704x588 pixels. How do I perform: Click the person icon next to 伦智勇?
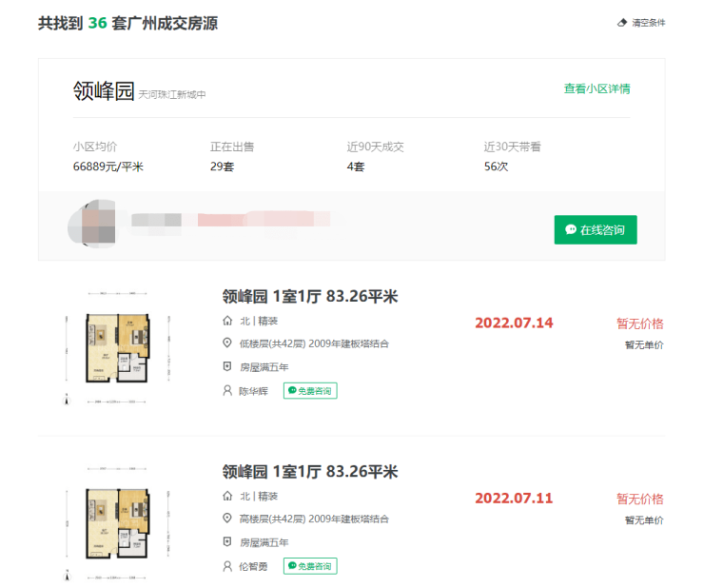coord(226,566)
